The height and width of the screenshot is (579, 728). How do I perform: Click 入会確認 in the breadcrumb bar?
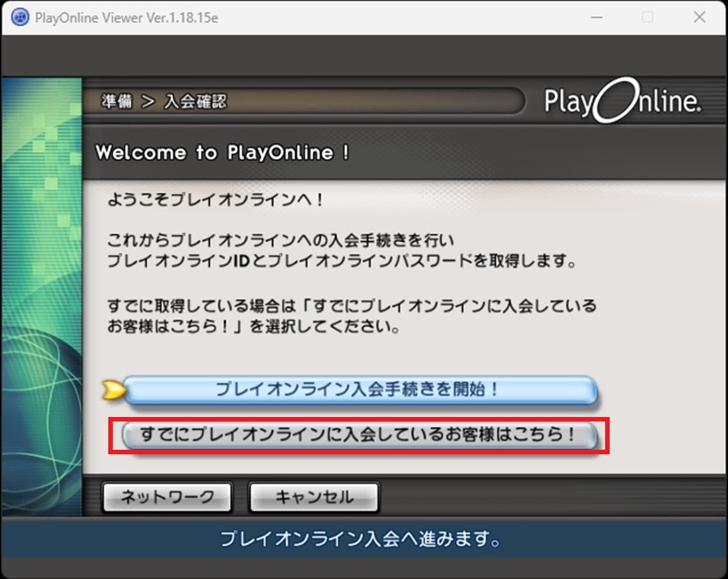click(195, 101)
